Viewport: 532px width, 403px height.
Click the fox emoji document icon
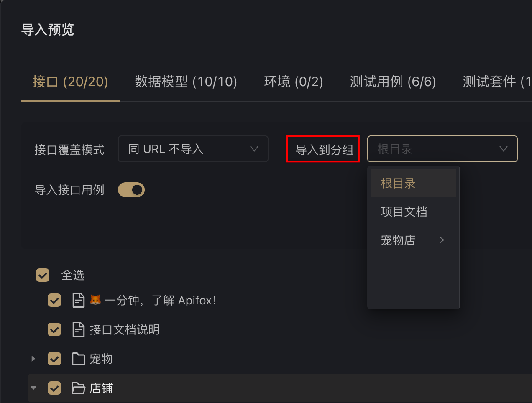click(79, 300)
